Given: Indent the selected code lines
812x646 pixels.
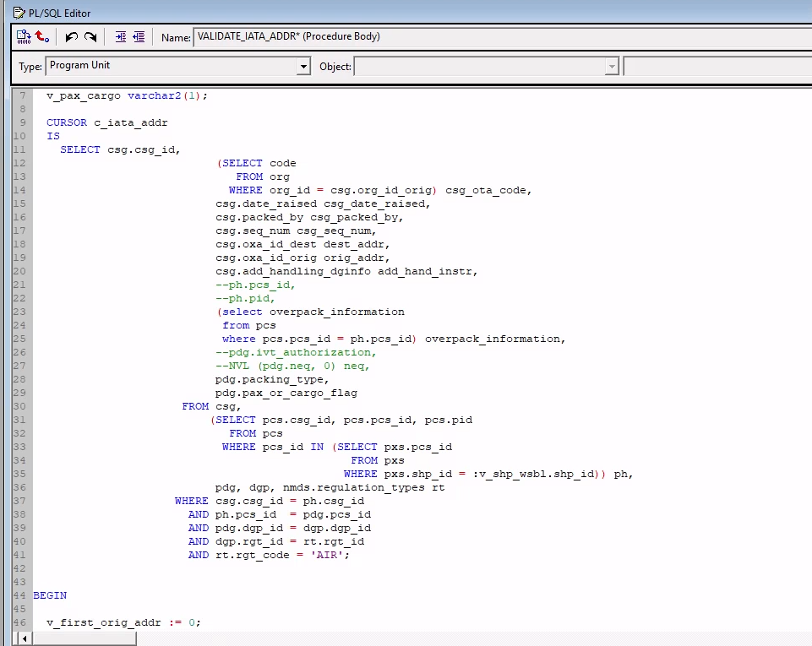Looking at the screenshot, I should [x=120, y=36].
